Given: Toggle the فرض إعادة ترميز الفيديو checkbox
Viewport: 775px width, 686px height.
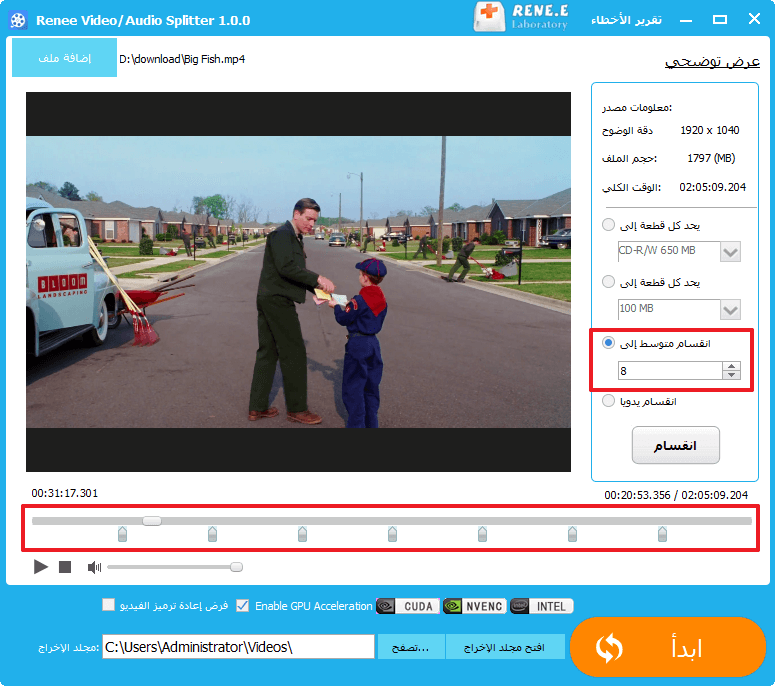Looking at the screenshot, I should click(108, 605).
